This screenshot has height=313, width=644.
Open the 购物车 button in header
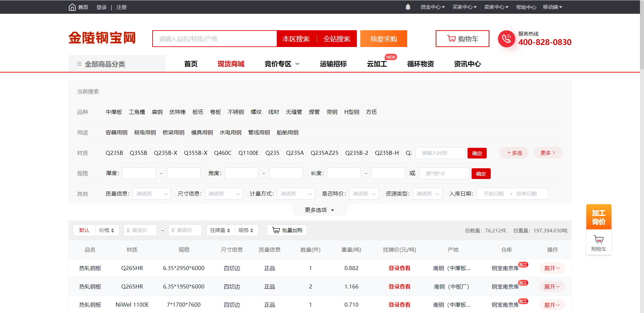[x=462, y=39]
